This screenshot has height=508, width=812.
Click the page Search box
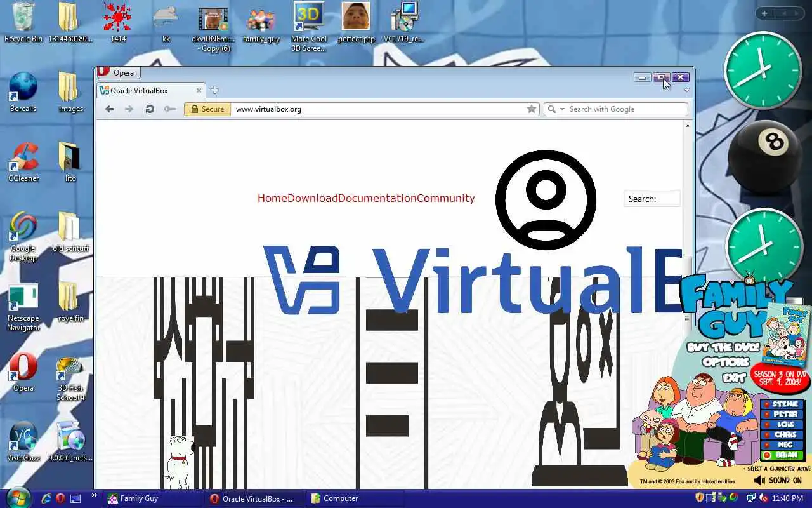pos(652,199)
